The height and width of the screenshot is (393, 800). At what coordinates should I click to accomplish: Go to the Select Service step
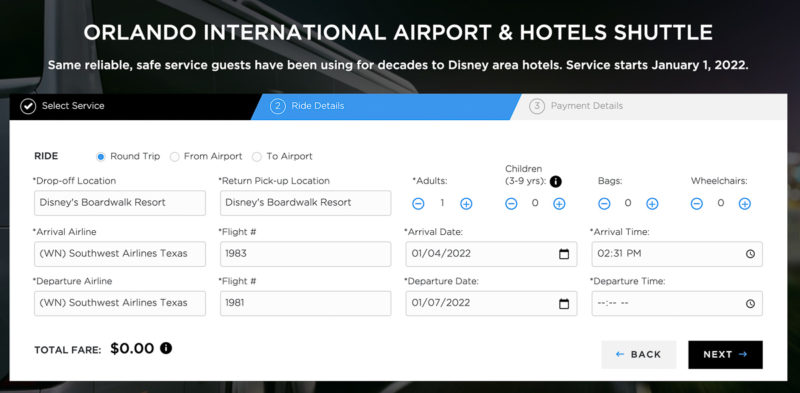coord(62,106)
